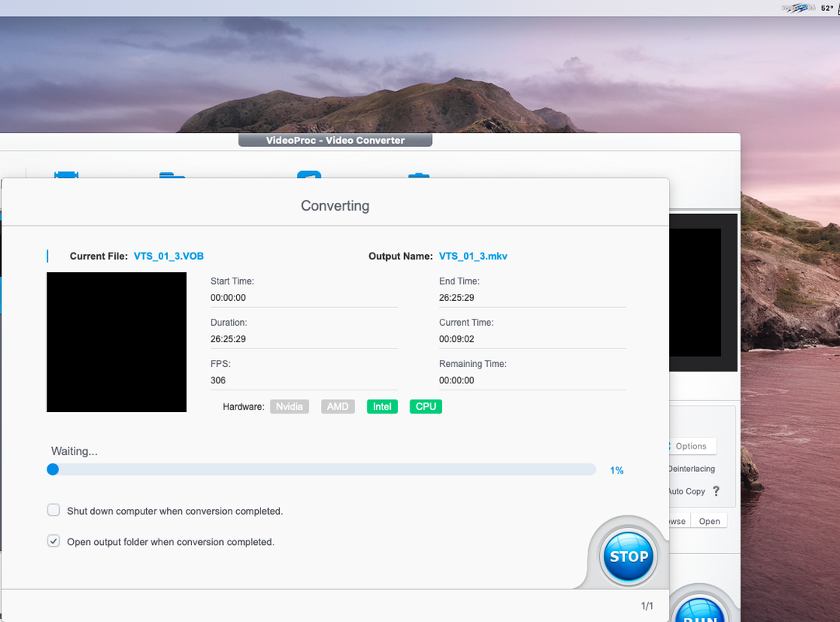The width and height of the screenshot is (840, 622).
Task: Click the RUN button in main window
Action: [x=699, y=610]
